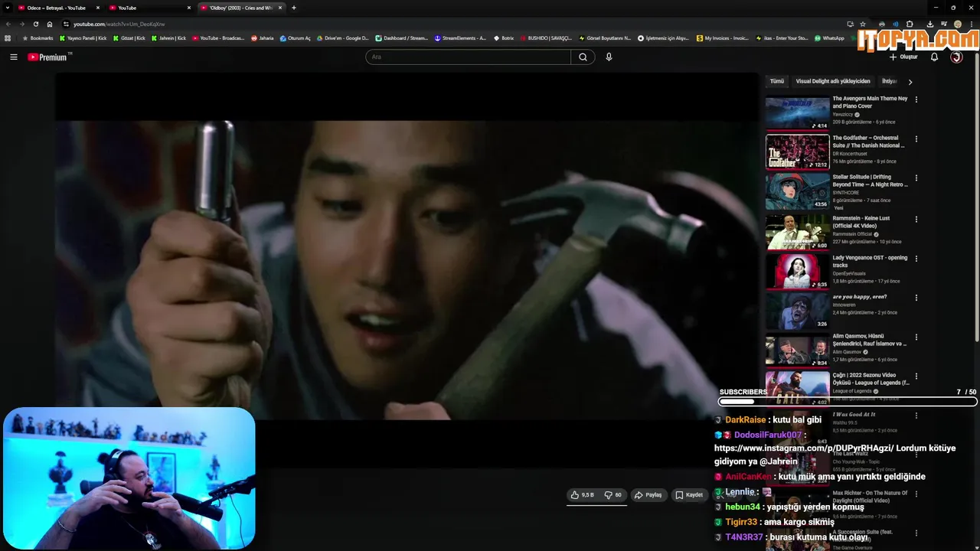
Task: Open YouTube - Broadcas... bookmark
Action: click(218, 37)
